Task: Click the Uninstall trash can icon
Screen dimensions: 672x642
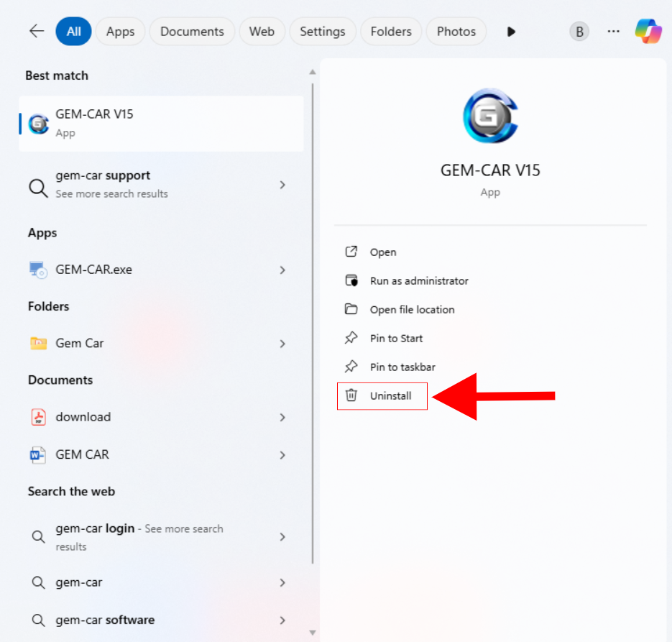Action: [351, 395]
